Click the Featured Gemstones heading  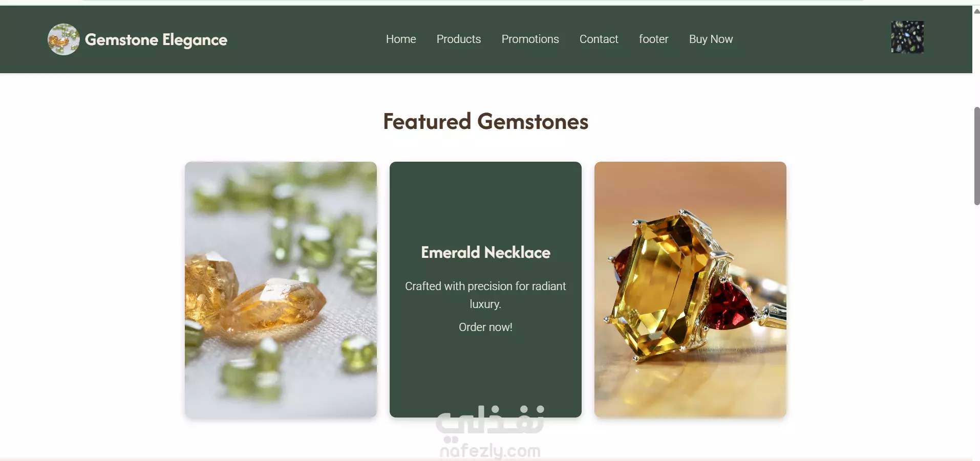(486, 122)
